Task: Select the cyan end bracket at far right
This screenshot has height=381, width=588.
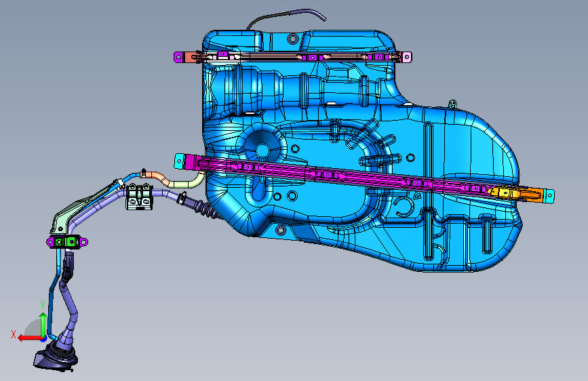Action: (549, 195)
